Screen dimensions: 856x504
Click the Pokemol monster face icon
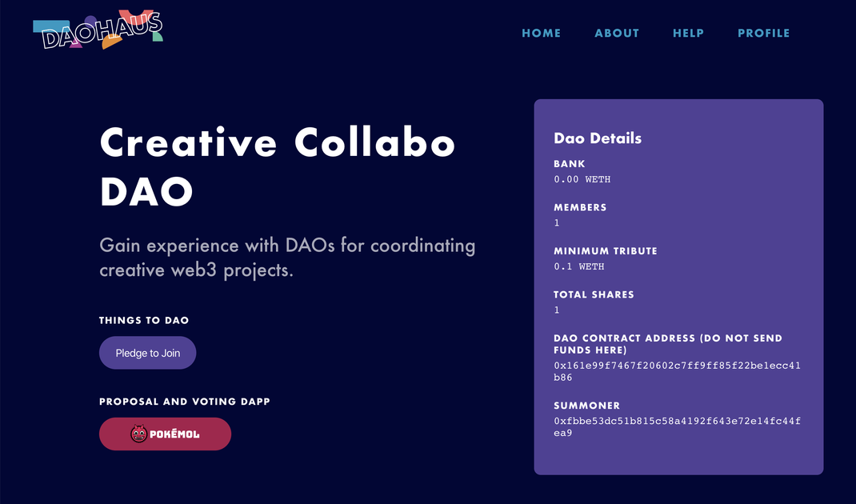pyautogui.click(x=138, y=434)
